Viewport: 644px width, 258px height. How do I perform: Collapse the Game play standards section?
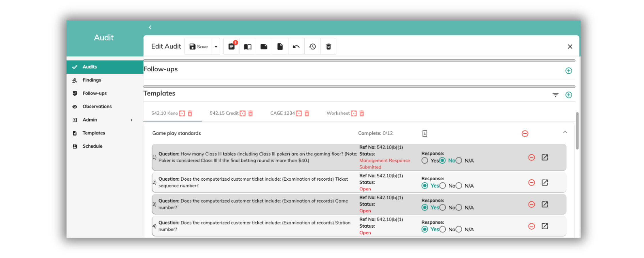[565, 132]
